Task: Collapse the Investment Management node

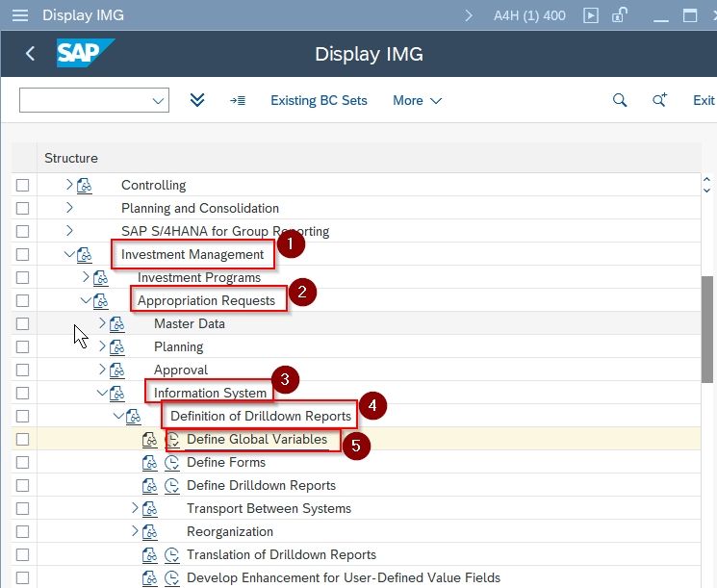Action: [69, 254]
